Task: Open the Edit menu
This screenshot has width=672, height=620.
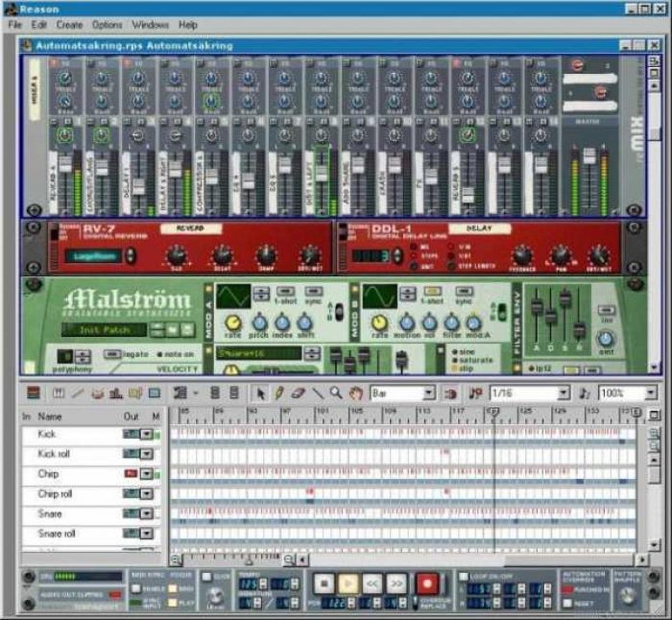Action: (39, 25)
